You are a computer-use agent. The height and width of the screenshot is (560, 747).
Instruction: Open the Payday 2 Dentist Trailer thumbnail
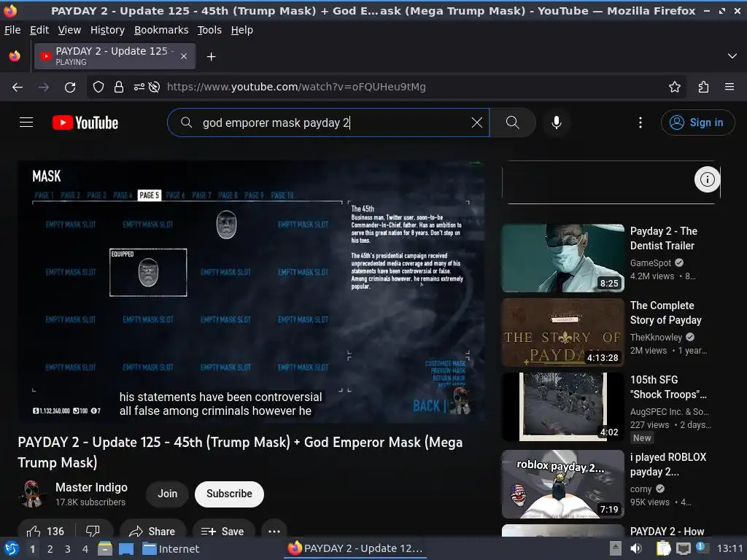(562, 257)
